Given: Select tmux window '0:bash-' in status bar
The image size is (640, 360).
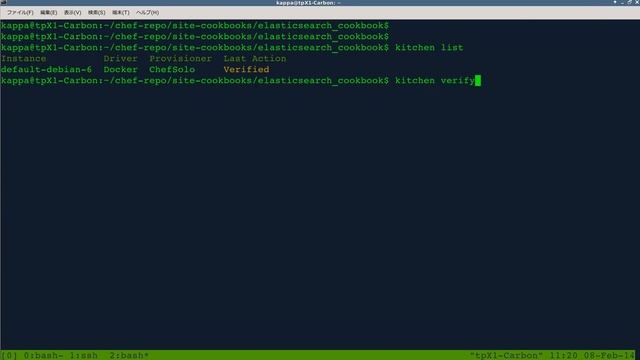Looking at the screenshot, I should (43, 355).
